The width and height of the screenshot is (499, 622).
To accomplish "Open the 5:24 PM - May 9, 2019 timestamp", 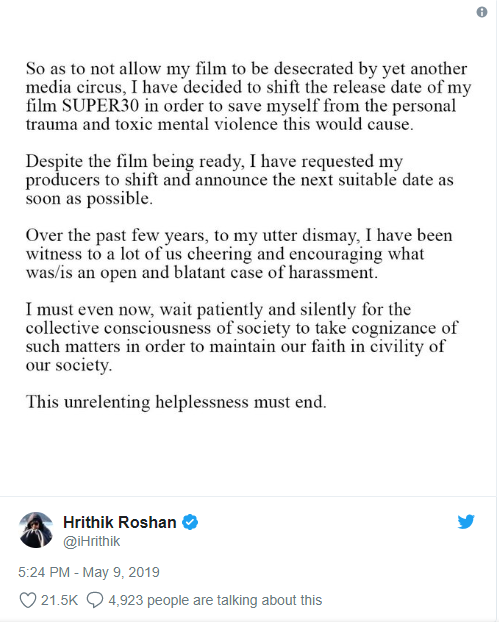I will pos(89,572).
